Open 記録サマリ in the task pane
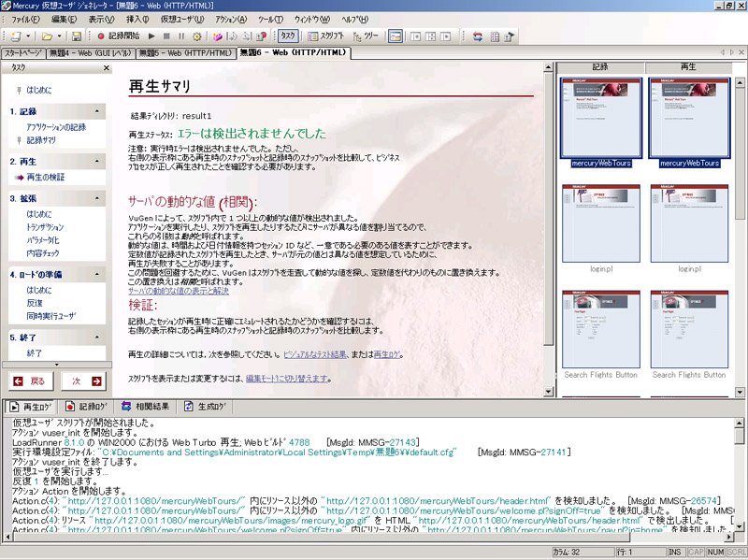The image size is (748, 560). [41, 140]
